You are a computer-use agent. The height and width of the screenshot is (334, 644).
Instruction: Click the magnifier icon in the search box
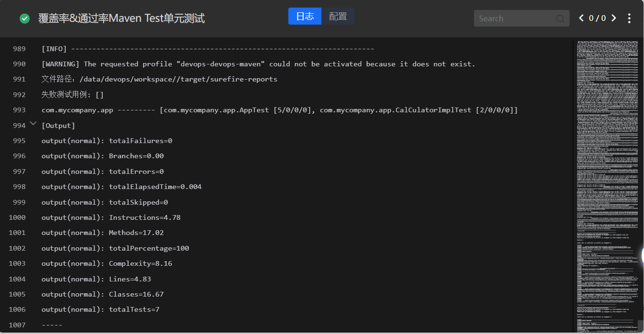(x=560, y=19)
